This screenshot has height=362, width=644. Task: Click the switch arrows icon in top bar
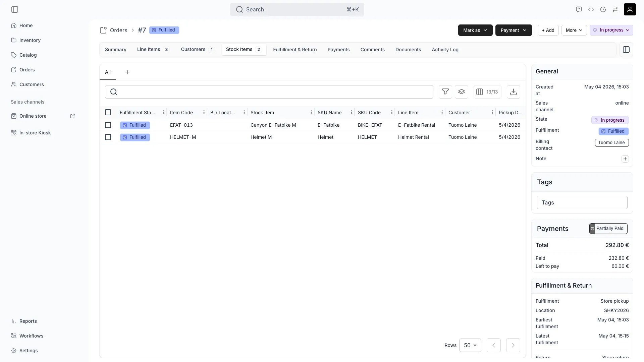click(x=615, y=9)
